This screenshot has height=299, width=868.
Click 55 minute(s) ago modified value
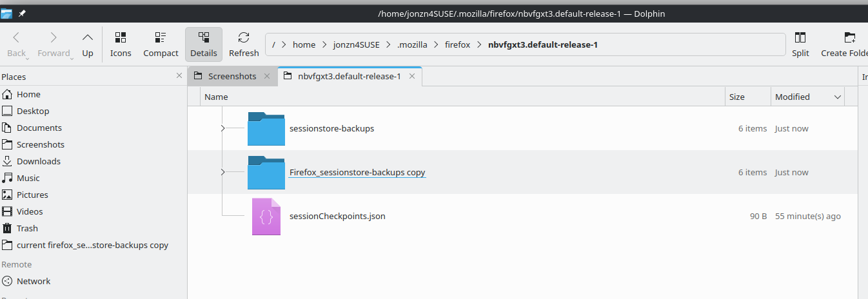click(x=808, y=216)
